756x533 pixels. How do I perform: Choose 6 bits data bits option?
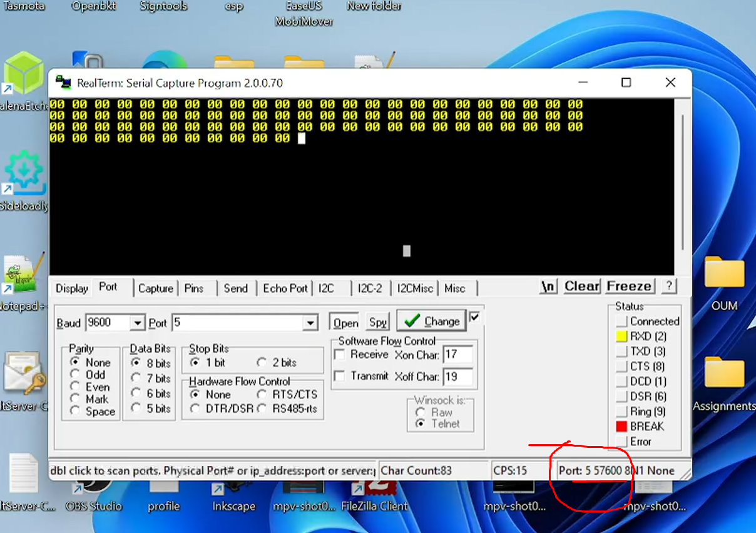pos(136,393)
